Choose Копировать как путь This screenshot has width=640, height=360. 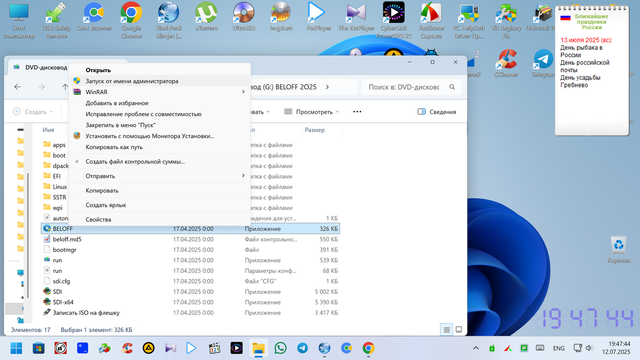point(160,147)
